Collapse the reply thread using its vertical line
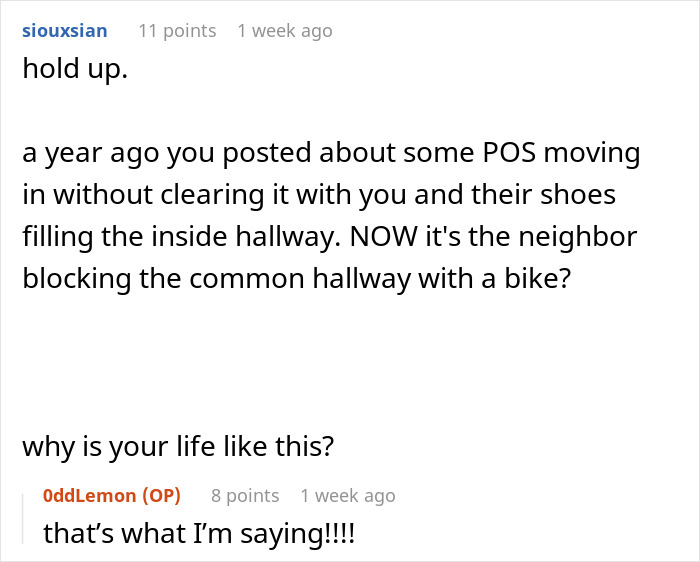This screenshot has height=562, width=700. 25,514
